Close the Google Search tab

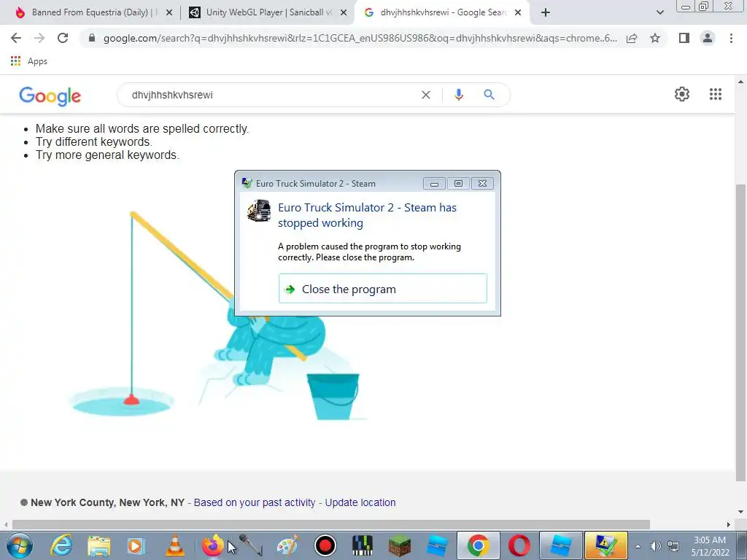click(x=518, y=13)
